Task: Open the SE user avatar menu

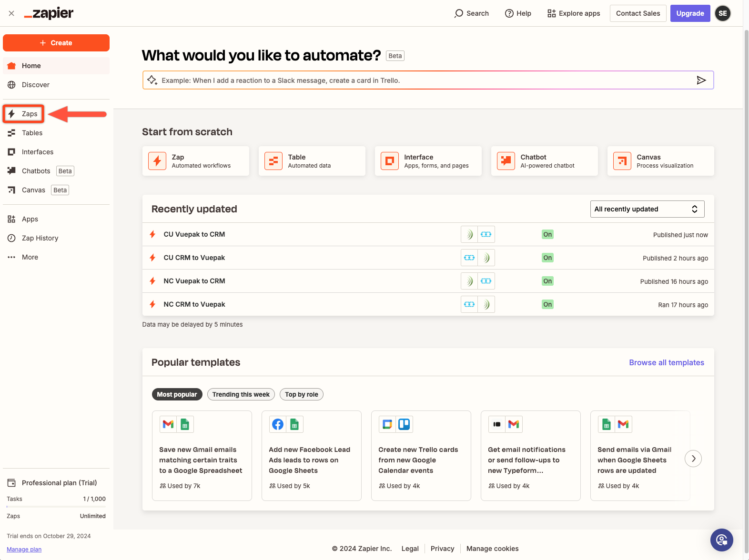Action: [722, 13]
